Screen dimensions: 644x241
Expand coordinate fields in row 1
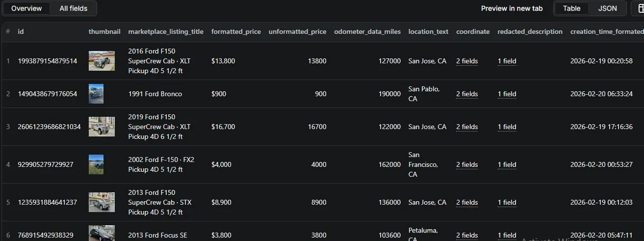[466, 61]
